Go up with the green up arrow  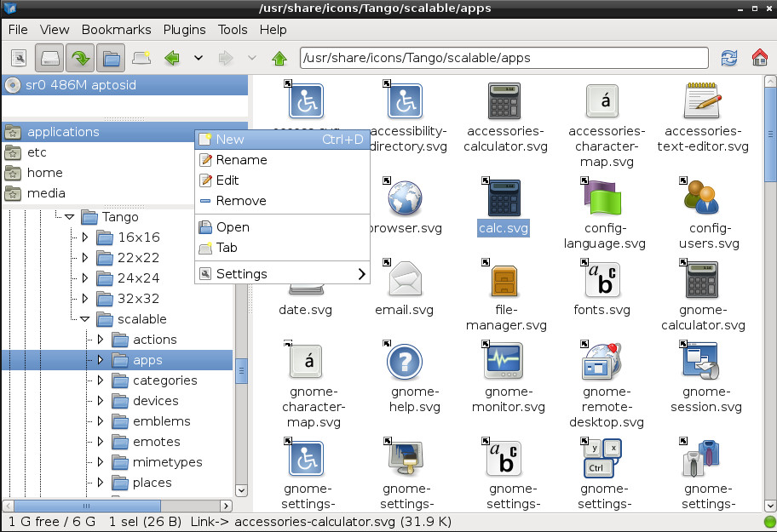pos(279,59)
